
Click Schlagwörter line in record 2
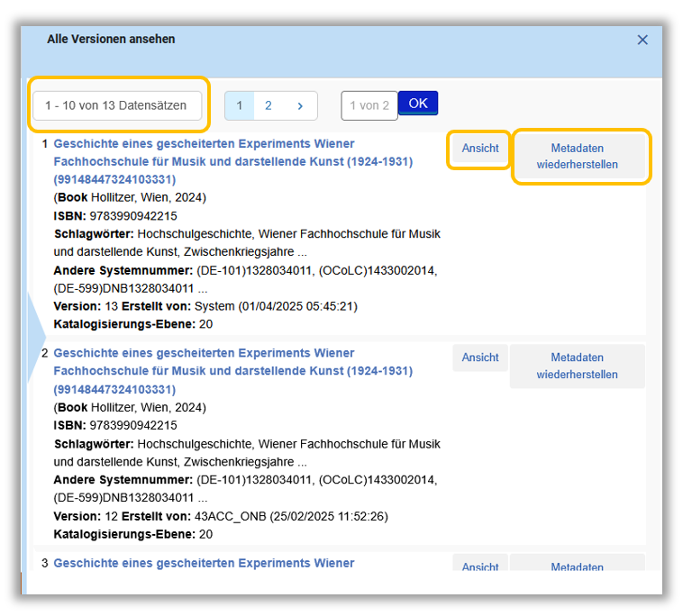click(x=247, y=453)
